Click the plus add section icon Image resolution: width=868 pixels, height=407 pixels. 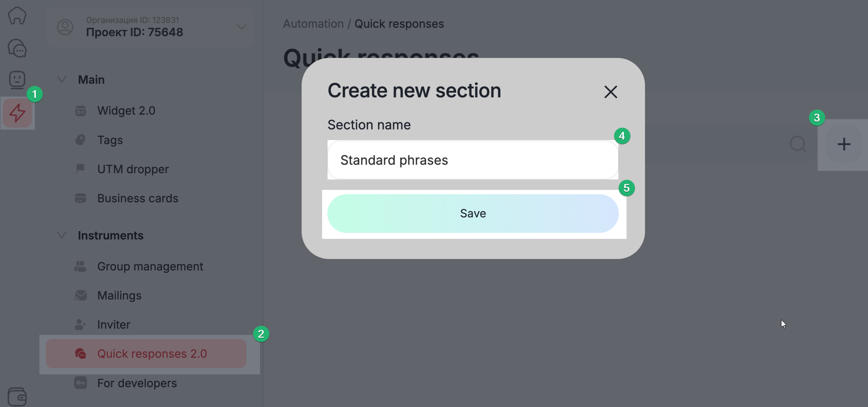pos(844,145)
